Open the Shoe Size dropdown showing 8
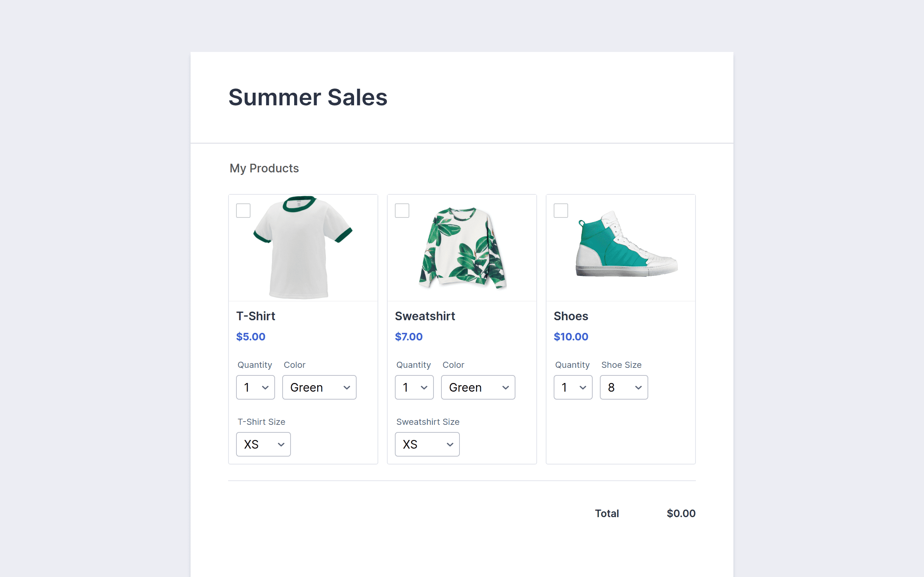 tap(624, 387)
